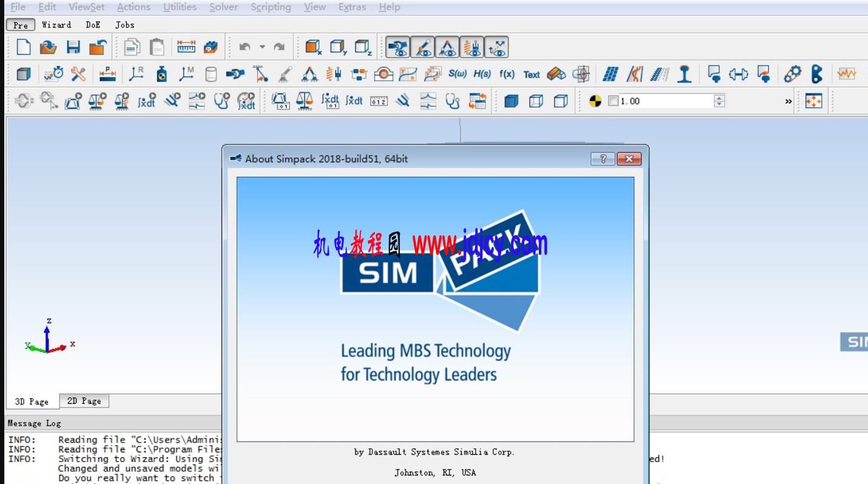This screenshot has width=868, height=484.
Task: Click fit view to screen icon
Action: click(x=813, y=101)
